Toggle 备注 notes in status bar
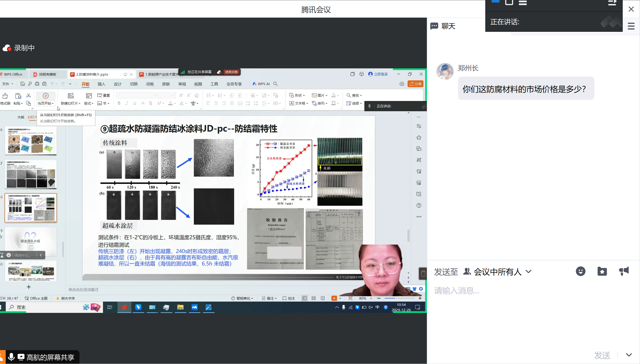Viewport: 640px width, 364px height. [269, 298]
